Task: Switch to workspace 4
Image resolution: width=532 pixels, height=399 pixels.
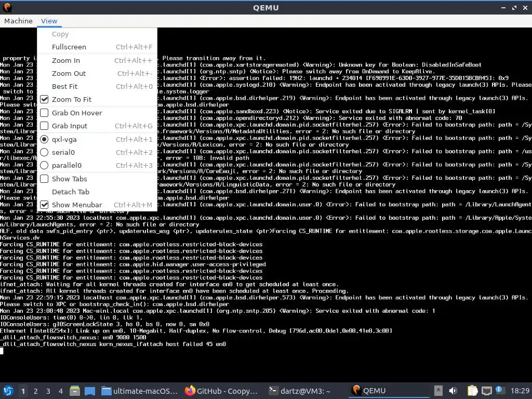Action: coord(61,391)
